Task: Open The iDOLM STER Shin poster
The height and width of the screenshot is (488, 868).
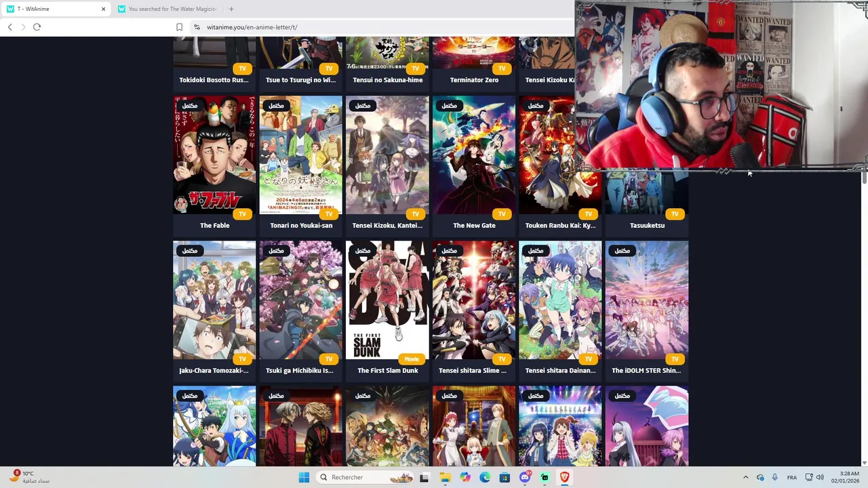Action: click(x=647, y=300)
